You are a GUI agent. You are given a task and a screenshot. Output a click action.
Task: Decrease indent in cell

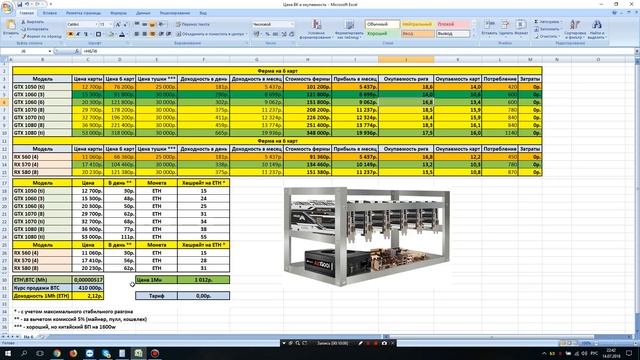161,34
